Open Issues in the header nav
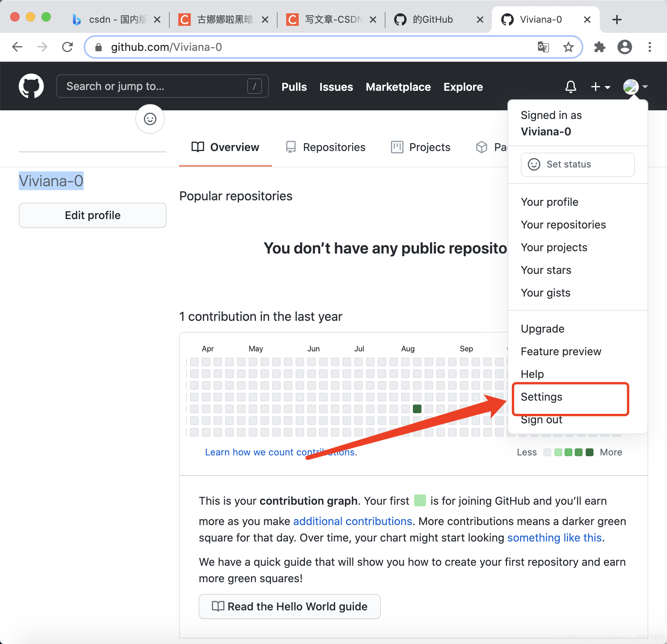Viewport: 667px width, 644px height. coord(336,87)
